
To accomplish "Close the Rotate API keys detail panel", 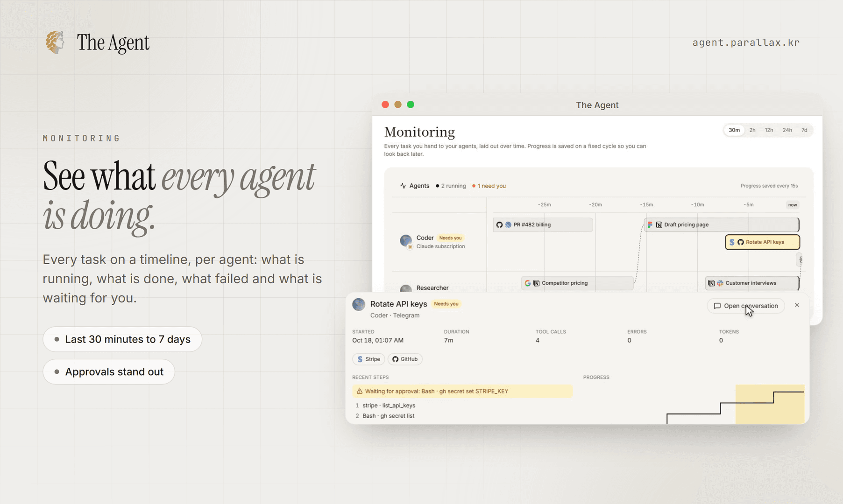I will pos(797,305).
